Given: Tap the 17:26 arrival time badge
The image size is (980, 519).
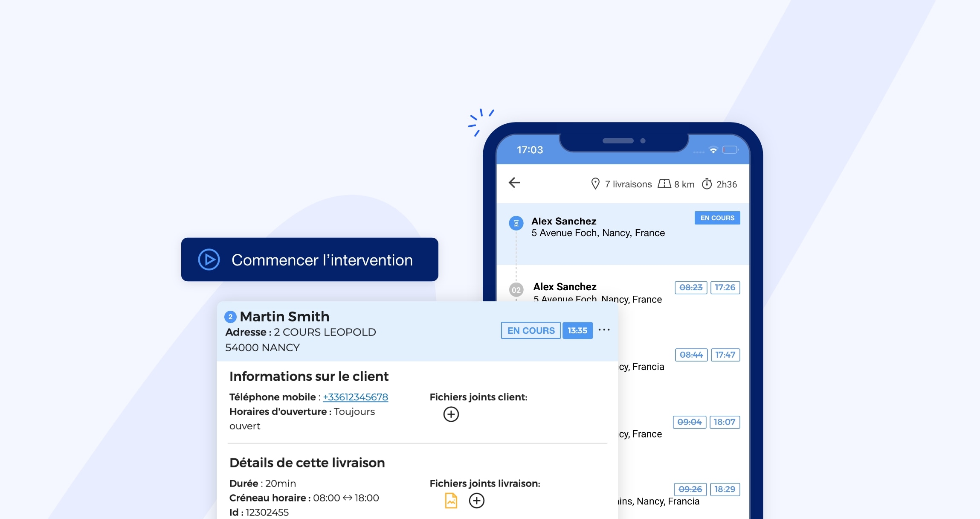Looking at the screenshot, I should tap(725, 287).
